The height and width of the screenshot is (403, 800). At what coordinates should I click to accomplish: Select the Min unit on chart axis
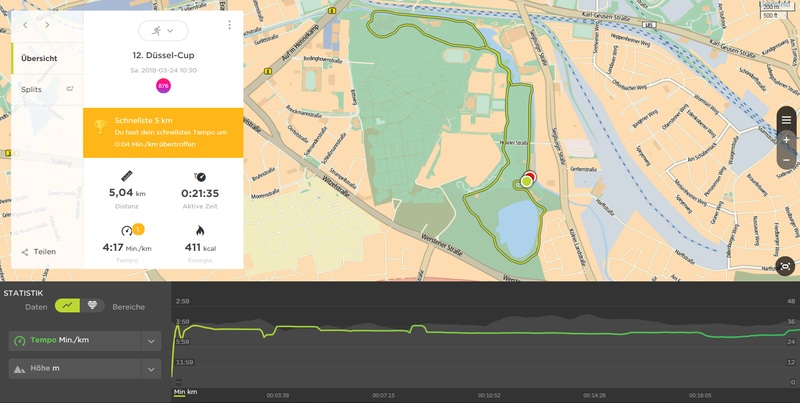(179, 392)
